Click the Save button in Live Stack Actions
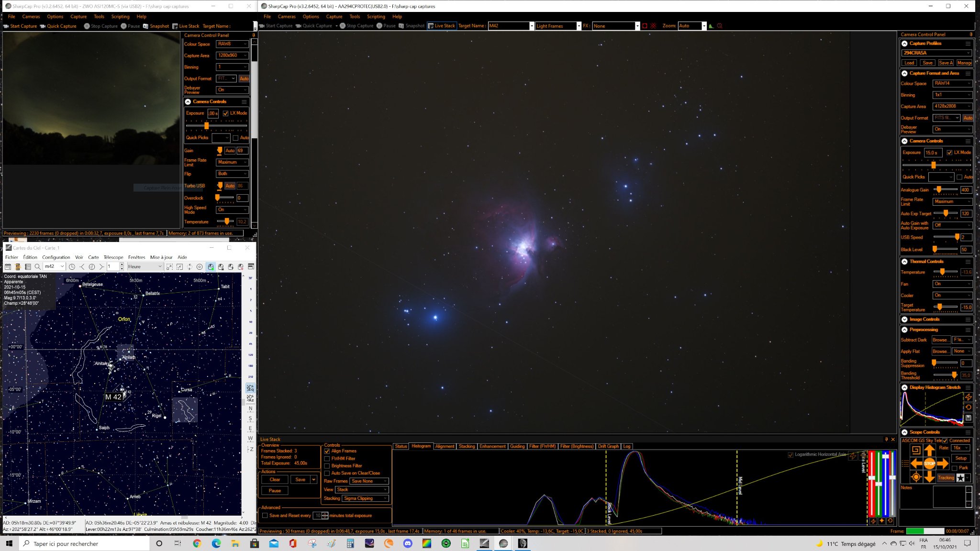This screenshot has width=980, height=551. click(x=300, y=480)
